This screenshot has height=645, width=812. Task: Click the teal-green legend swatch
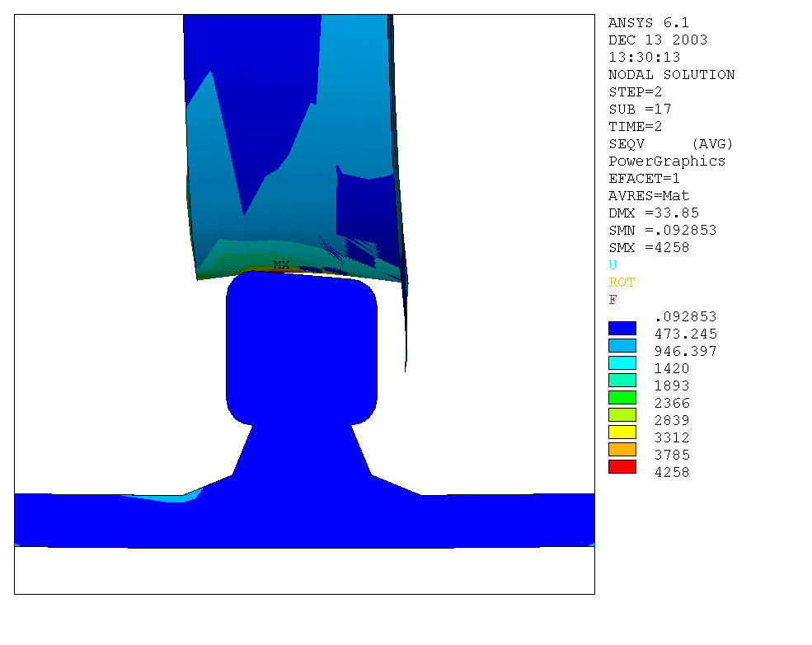(622, 381)
